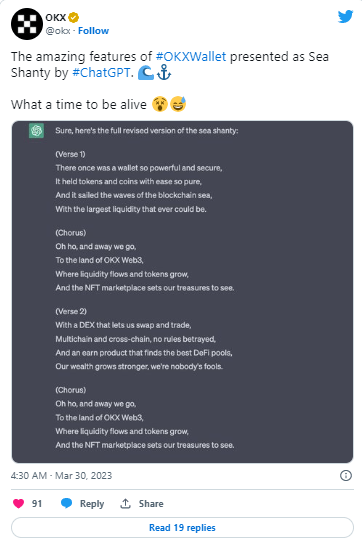The image size is (362, 543).
Task: Open the #ChatGPT hashtag
Action: [x=101, y=73]
